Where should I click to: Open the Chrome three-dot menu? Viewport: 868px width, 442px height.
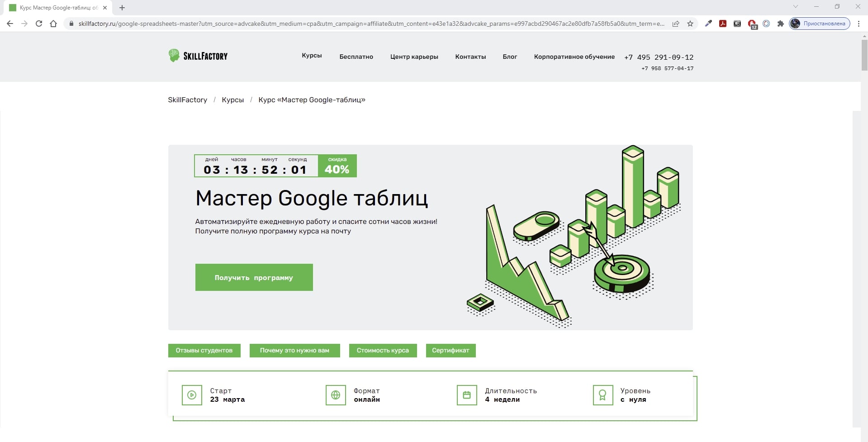point(859,24)
